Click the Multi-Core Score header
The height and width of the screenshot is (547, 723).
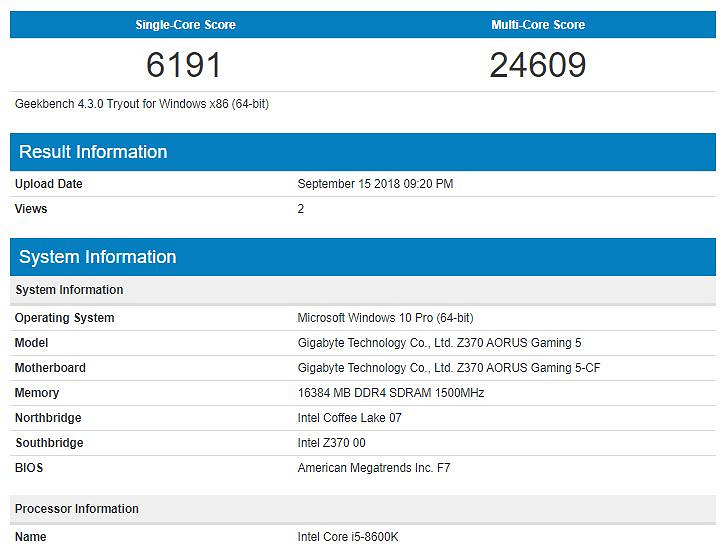tap(538, 24)
